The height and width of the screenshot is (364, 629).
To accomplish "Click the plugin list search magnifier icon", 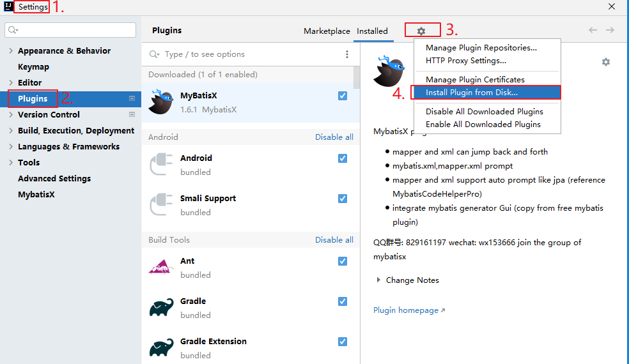I will (x=154, y=54).
